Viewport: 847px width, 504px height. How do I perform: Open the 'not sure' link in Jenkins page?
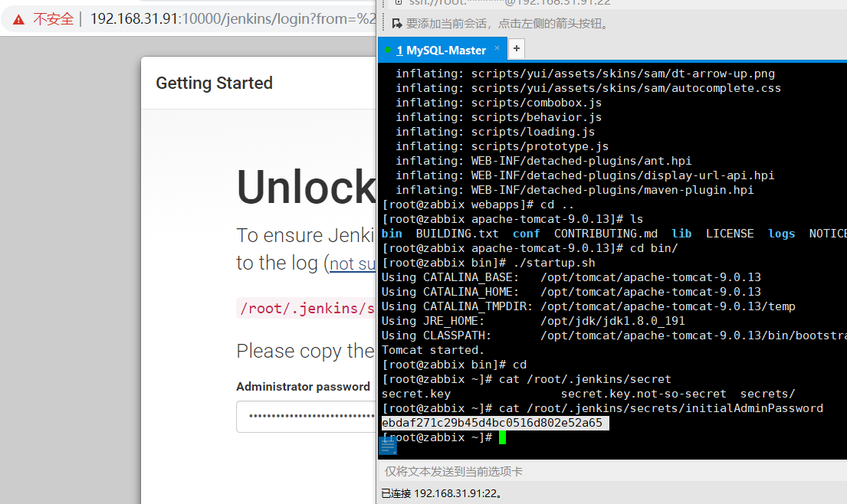[x=352, y=263]
